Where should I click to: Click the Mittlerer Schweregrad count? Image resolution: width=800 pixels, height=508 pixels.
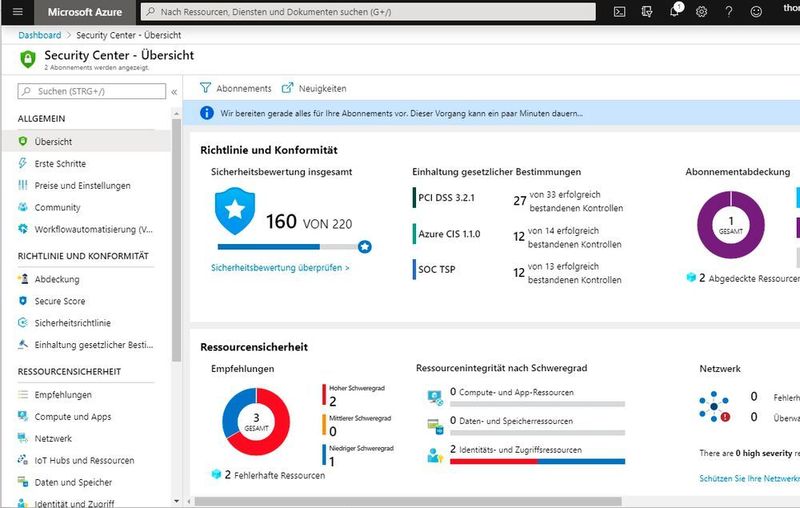(333, 431)
